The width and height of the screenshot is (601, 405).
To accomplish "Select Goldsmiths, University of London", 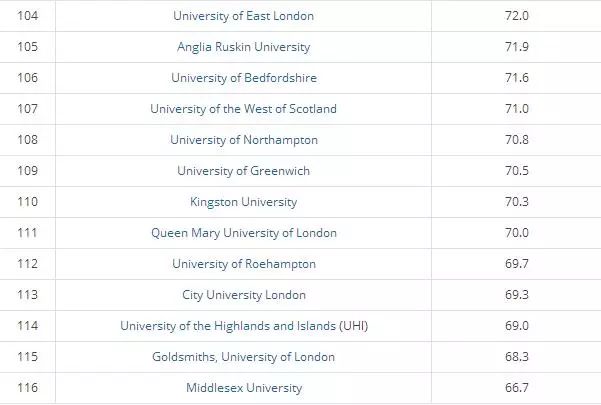I will [x=243, y=357].
